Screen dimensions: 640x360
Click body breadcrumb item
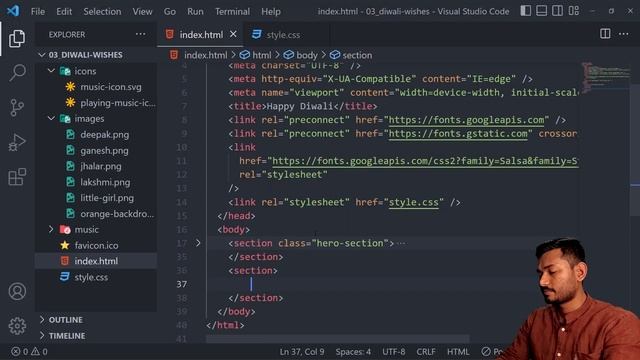[307, 55]
